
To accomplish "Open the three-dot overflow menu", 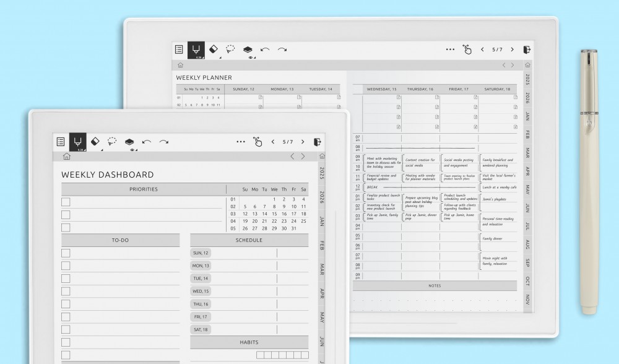I will 240,141.
